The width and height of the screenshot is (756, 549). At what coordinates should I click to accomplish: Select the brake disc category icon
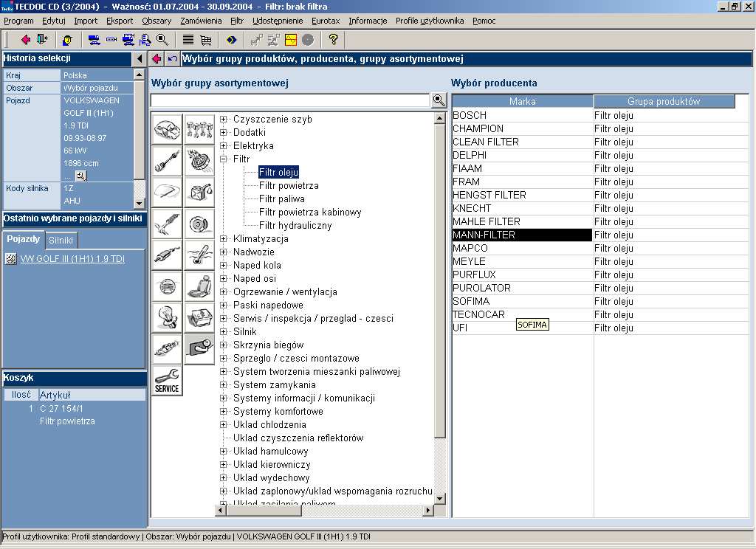pyautogui.click(x=199, y=224)
